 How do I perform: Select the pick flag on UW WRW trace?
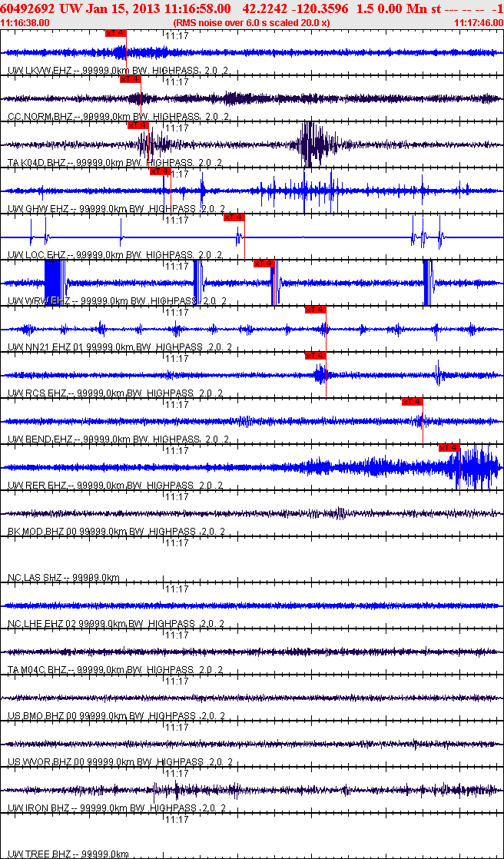264,264
